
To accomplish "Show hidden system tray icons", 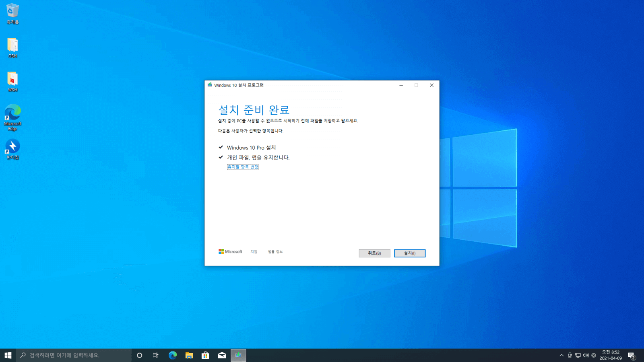I will tap(561, 355).
